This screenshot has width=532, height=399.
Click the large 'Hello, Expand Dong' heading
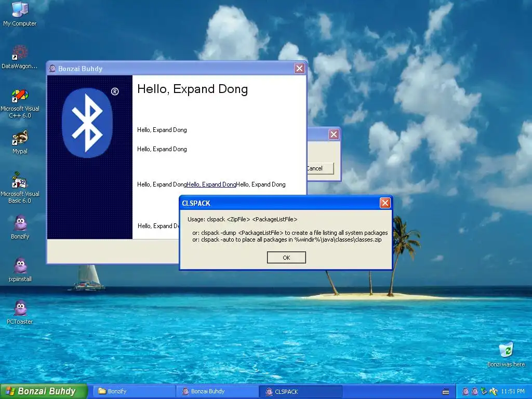click(x=192, y=89)
